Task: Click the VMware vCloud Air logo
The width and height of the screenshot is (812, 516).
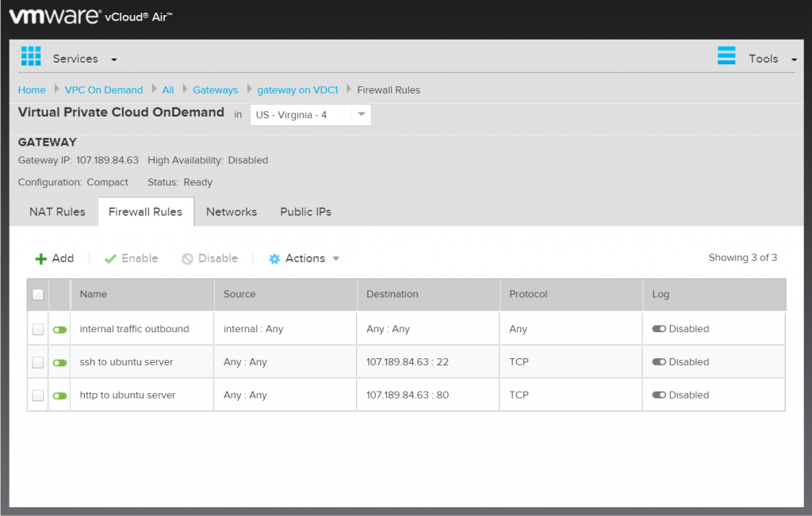Action: (x=90, y=16)
